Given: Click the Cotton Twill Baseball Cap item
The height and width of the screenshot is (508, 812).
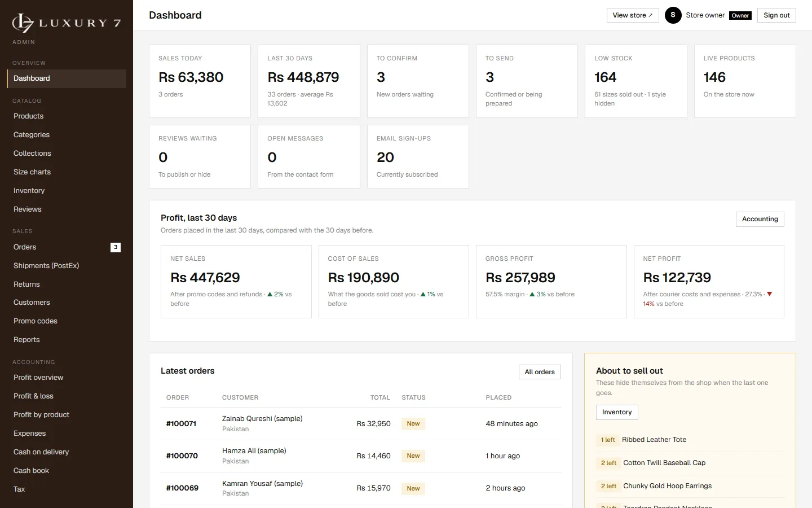Looking at the screenshot, I should (x=664, y=463).
